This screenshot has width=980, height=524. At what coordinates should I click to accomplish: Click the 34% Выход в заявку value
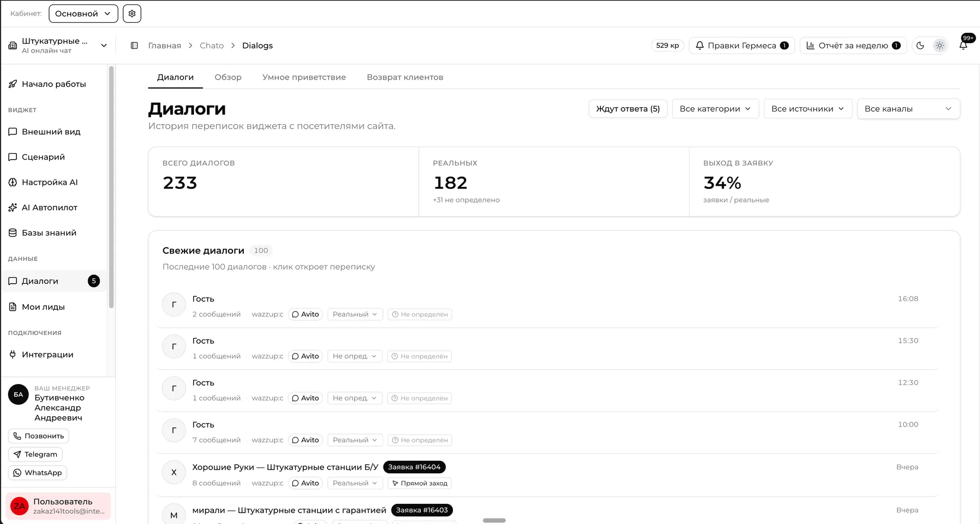point(722,183)
